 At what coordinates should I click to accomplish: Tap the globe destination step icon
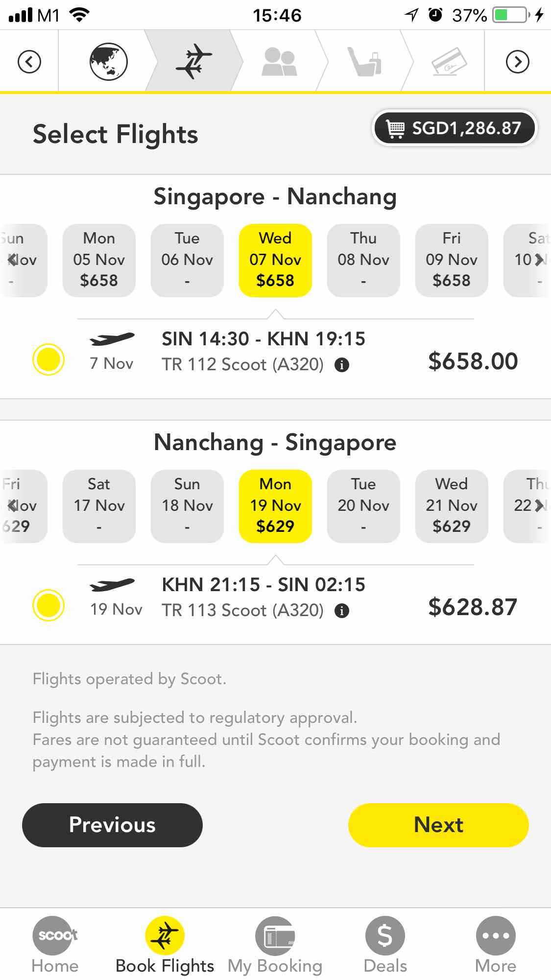(108, 62)
